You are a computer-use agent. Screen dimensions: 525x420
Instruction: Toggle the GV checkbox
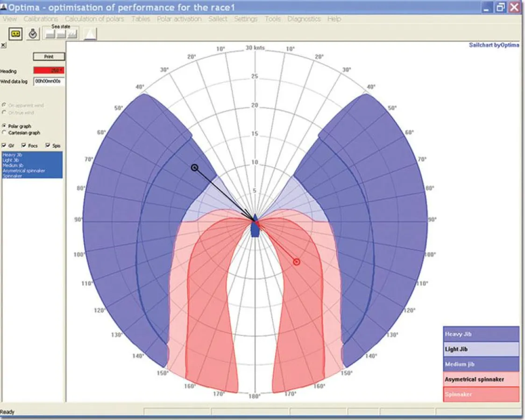point(4,146)
